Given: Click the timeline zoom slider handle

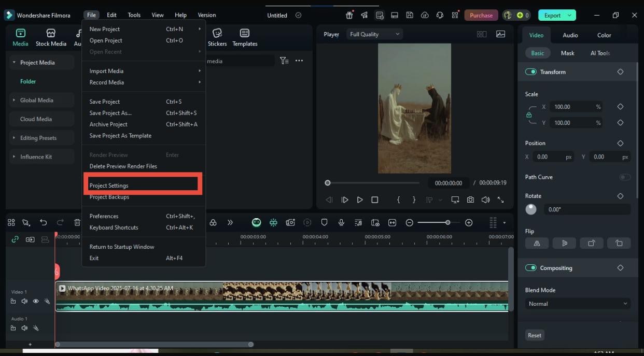Looking at the screenshot, I should coord(447,222).
